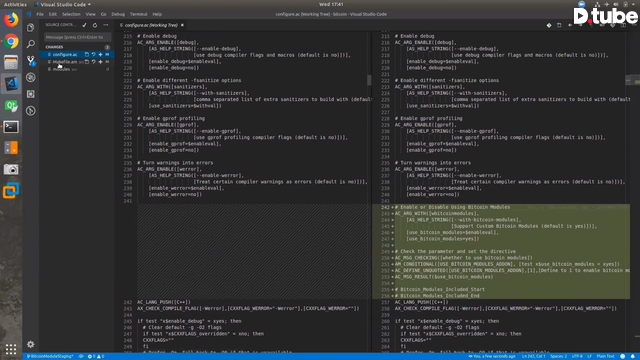This screenshot has height=360, width=640.
Task: Click the BitcoinModuleStaging branch in status bar
Action: pyautogui.click(x=50, y=356)
